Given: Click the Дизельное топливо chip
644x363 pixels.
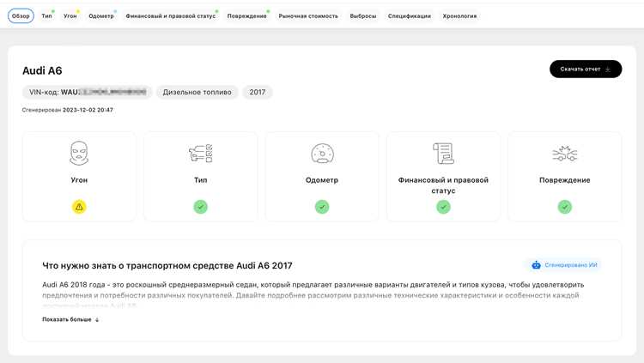Looking at the screenshot, I should [x=197, y=92].
